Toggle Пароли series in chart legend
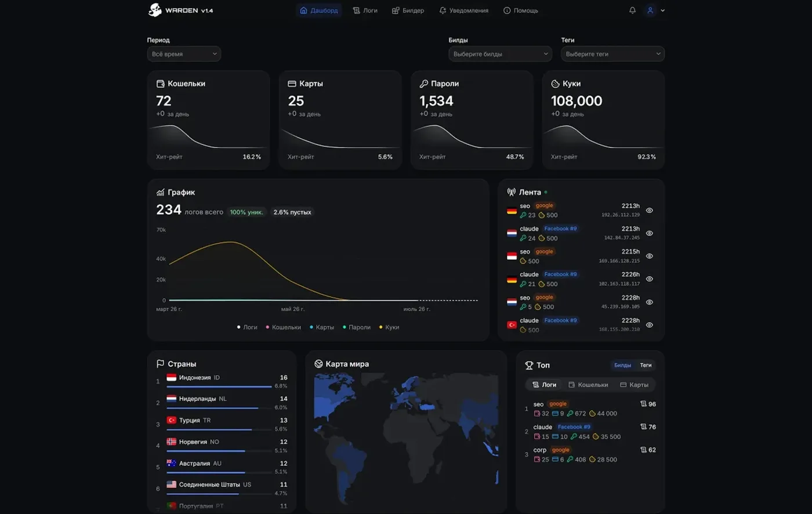 pos(357,327)
